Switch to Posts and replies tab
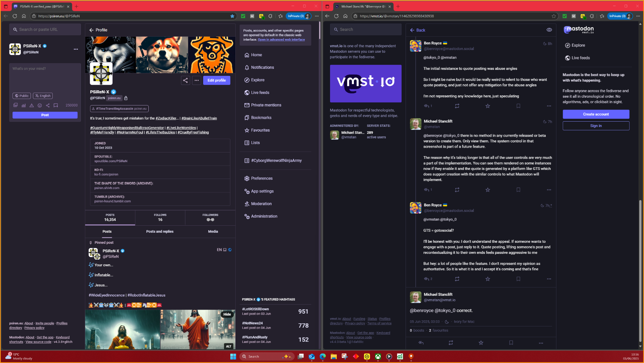Image resolution: width=644 pixels, height=363 pixels. [160, 232]
